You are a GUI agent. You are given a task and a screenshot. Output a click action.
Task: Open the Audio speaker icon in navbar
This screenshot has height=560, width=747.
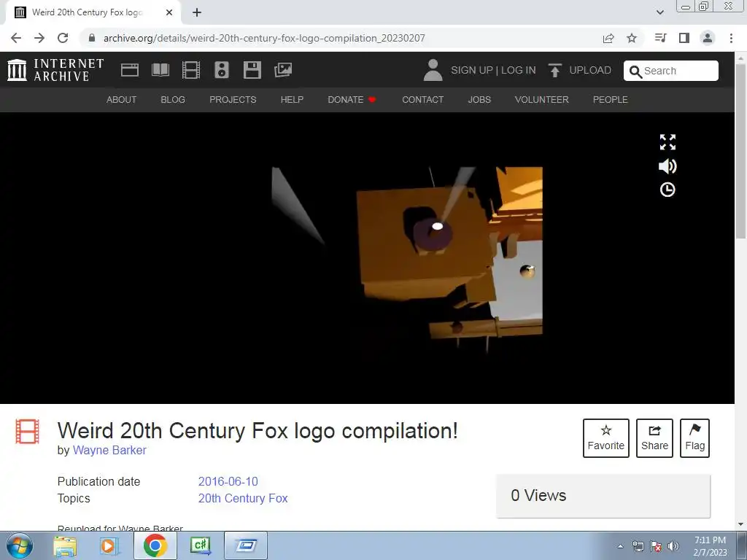click(222, 70)
